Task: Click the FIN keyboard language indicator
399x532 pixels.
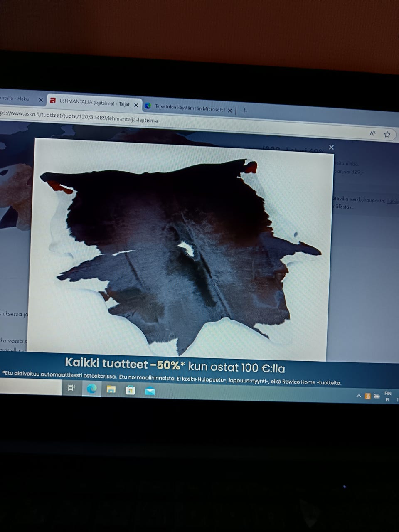Action: [387, 397]
